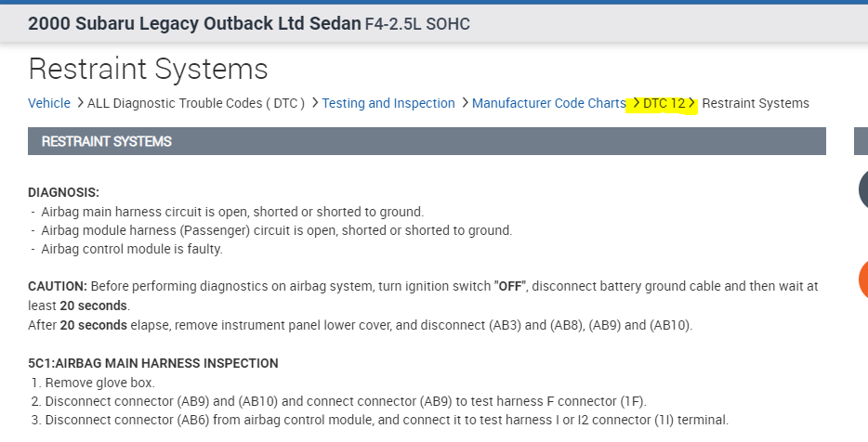
Task: Click the partially visible gray panel header at right
Action: (x=861, y=141)
